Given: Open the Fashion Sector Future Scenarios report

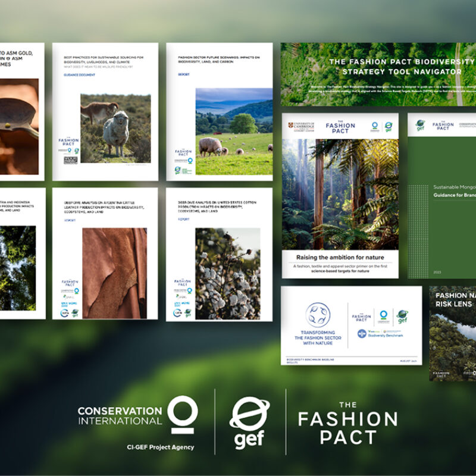Looking at the screenshot, I should tap(219, 111).
